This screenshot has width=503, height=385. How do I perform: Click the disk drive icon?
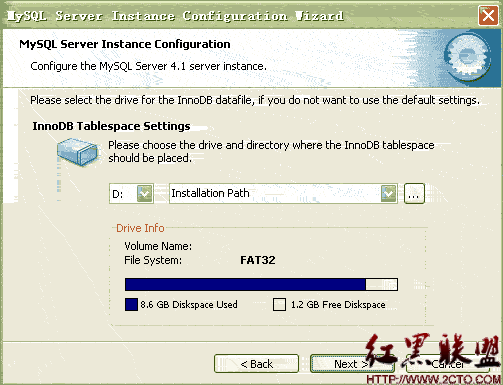click(78, 152)
